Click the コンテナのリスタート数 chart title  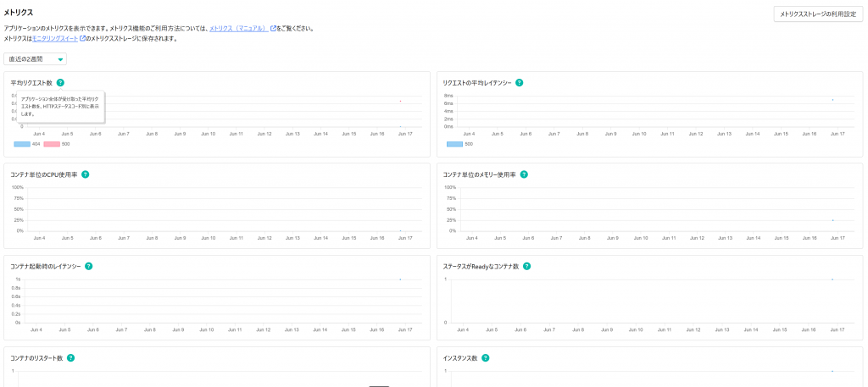pos(36,358)
